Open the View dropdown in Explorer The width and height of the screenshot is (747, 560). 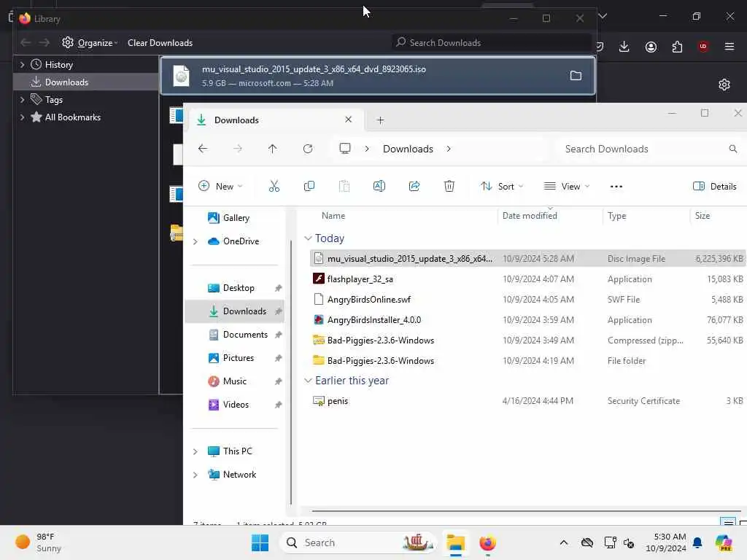point(566,186)
